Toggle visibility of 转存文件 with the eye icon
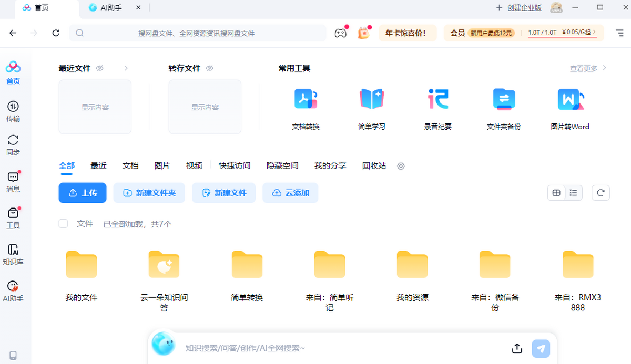The width and height of the screenshot is (631, 364). 210,68
